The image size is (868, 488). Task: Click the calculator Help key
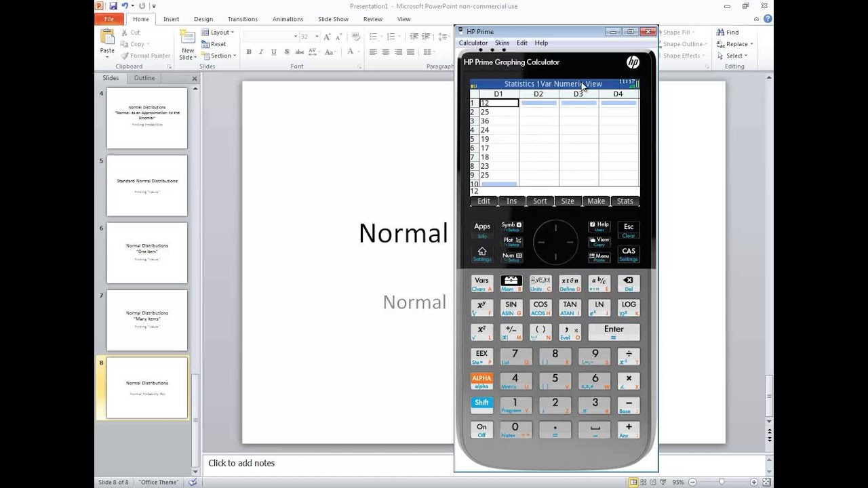point(599,227)
